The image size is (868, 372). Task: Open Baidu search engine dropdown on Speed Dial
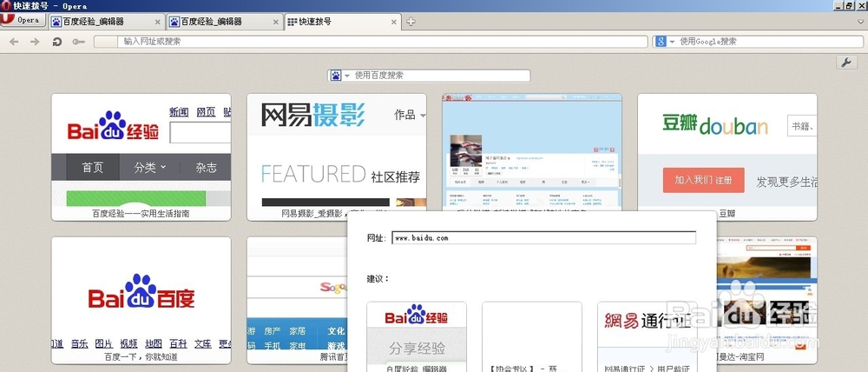(347, 76)
